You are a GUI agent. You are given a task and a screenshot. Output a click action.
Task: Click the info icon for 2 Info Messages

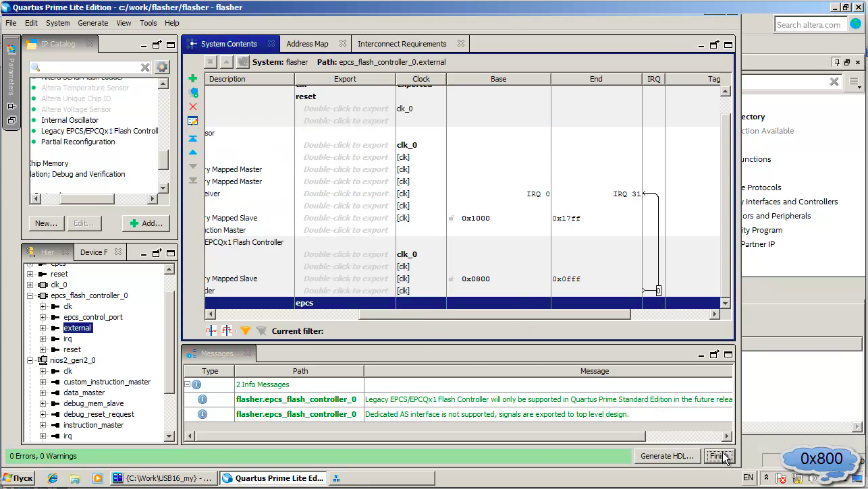(196, 384)
